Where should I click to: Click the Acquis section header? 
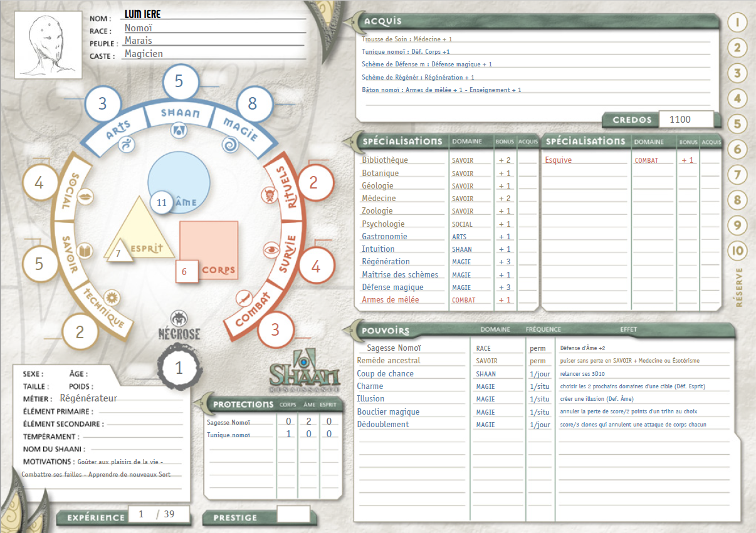pyautogui.click(x=382, y=22)
